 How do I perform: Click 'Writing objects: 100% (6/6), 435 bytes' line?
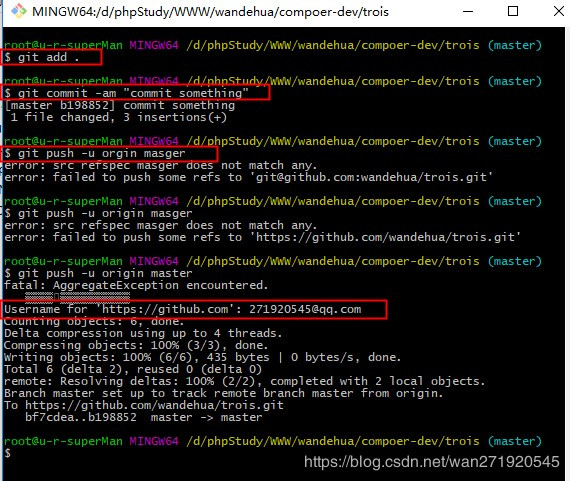202,357
